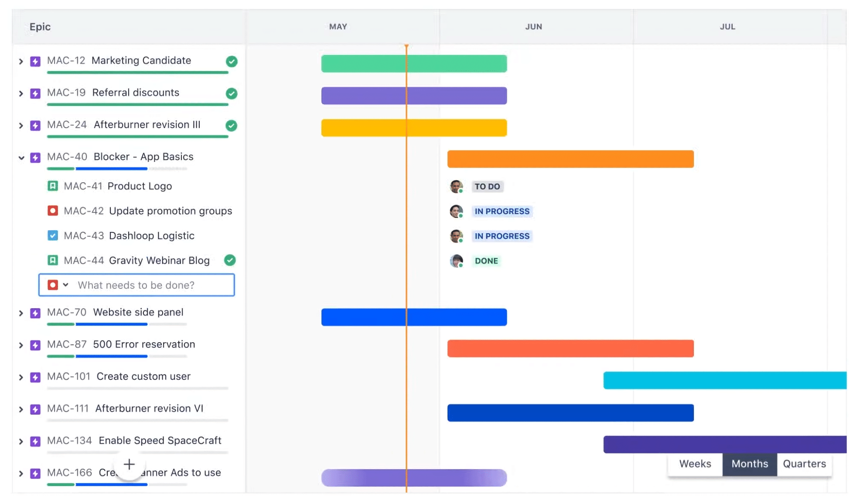
Task: Click the epic icon for MAC-40 Blocker
Action: (35, 157)
